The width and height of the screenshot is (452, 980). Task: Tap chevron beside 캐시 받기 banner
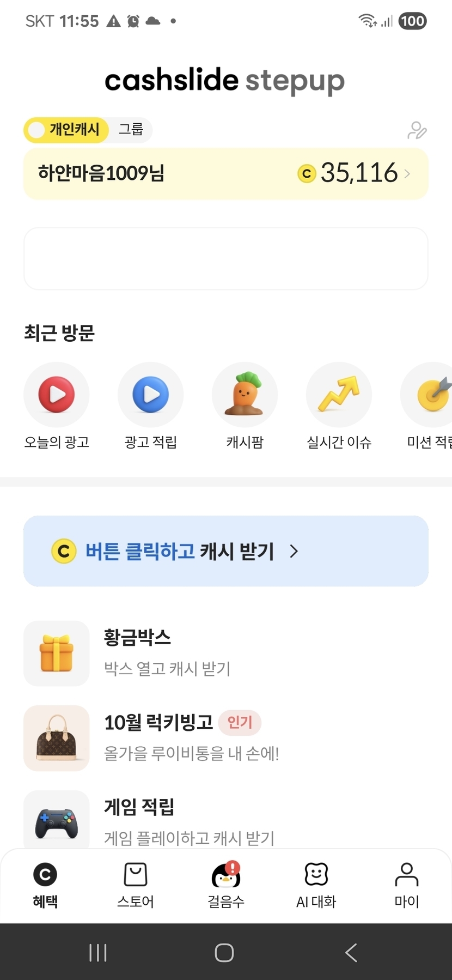tap(294, 551)
